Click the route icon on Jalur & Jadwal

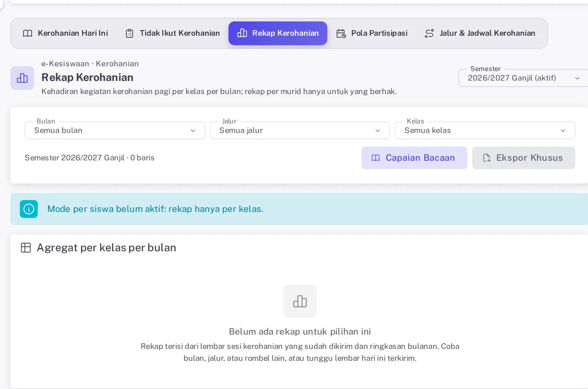click(429, 33)
